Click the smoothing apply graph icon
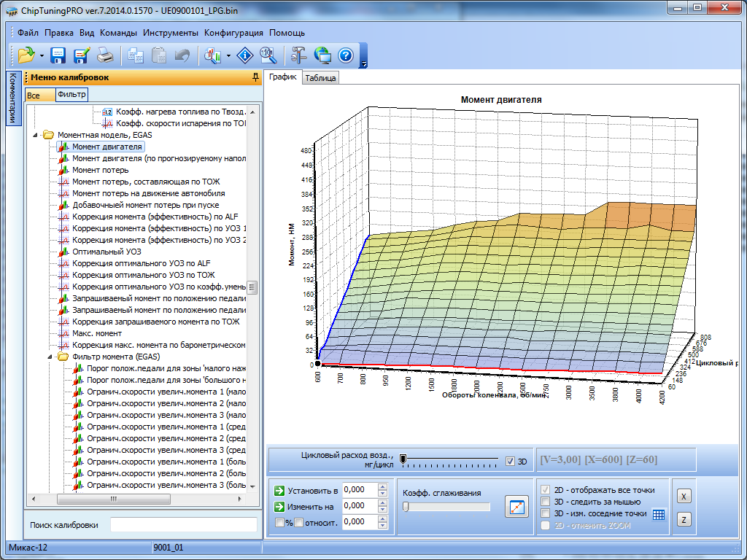Screen dimensions: 747x560 (x=516, y=507)
